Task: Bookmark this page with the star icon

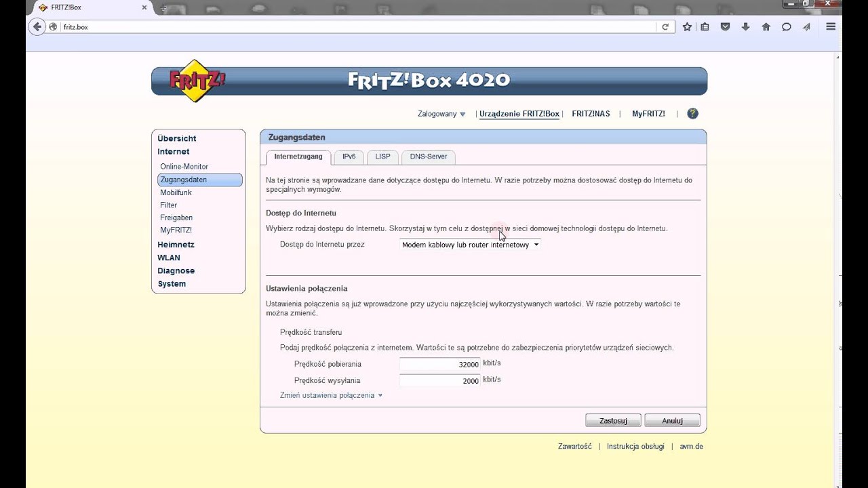Action: (687, 27)
